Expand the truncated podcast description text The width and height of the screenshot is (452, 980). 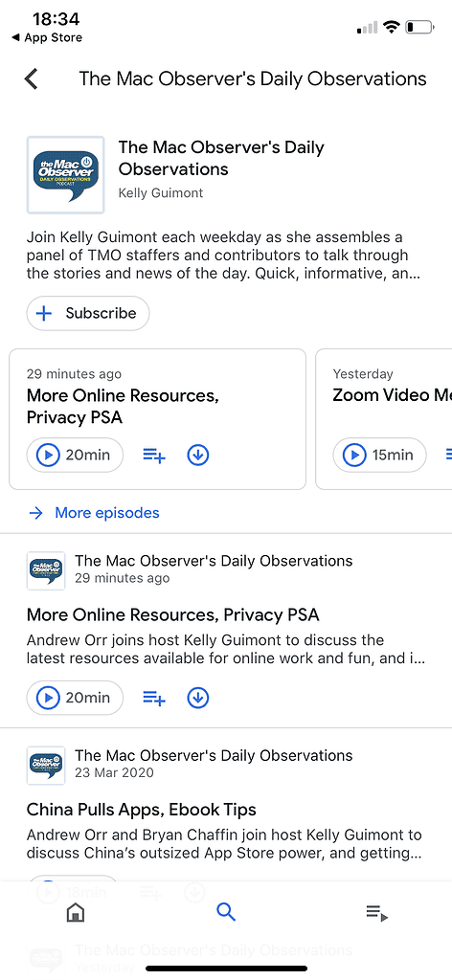(x=223, y=256)
